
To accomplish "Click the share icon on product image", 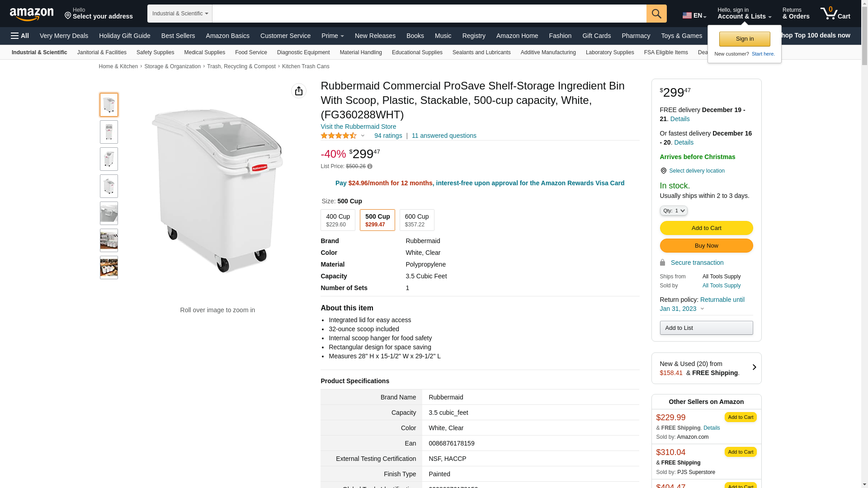I will (299, 91).
